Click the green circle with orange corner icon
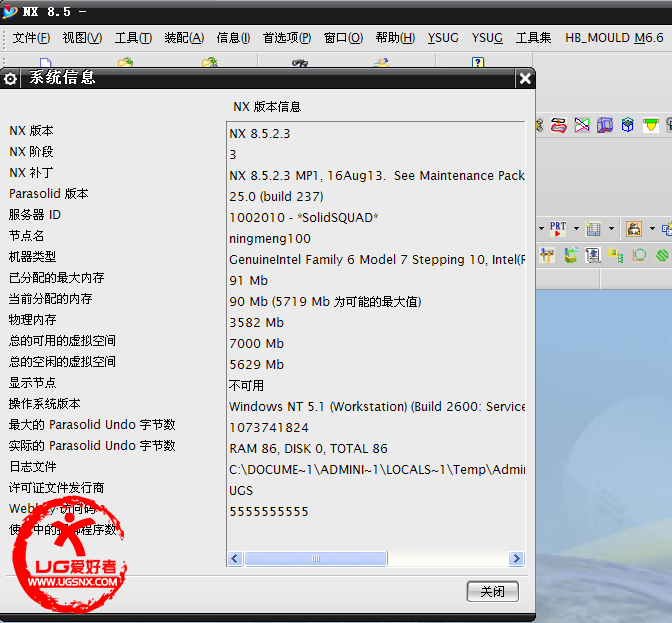Screen dimensions: 672x623 (x=639, y=255)
